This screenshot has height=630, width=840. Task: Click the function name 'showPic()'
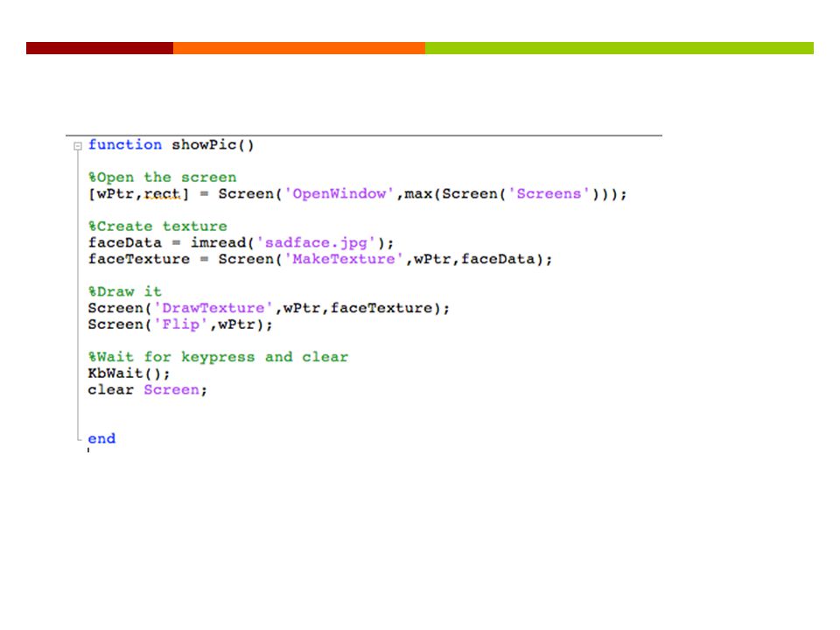click(x=213, y=145)
